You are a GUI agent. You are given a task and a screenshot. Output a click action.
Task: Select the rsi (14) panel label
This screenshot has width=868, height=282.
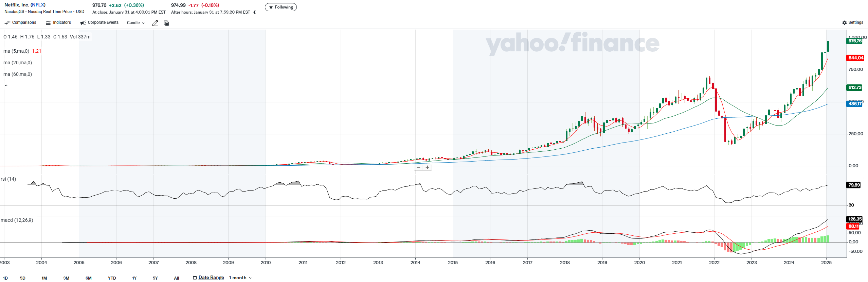coord(8,179)
